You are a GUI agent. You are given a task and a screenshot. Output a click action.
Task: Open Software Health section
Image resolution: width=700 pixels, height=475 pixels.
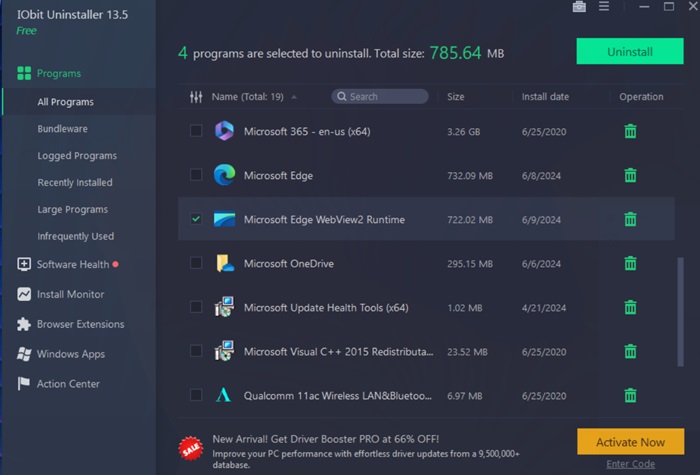point(73,264)
